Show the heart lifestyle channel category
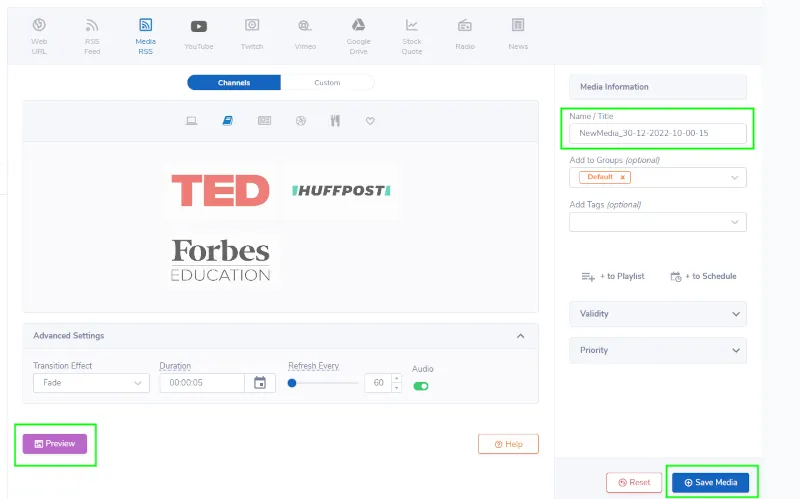 point(370,121)
